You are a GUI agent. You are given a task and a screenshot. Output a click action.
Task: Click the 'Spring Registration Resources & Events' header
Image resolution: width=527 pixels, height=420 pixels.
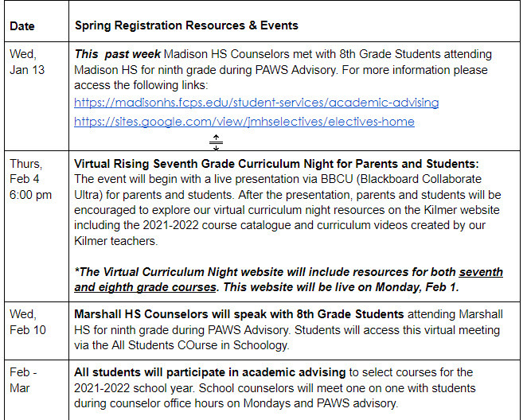pyautogui.click(x=186, y=25)
